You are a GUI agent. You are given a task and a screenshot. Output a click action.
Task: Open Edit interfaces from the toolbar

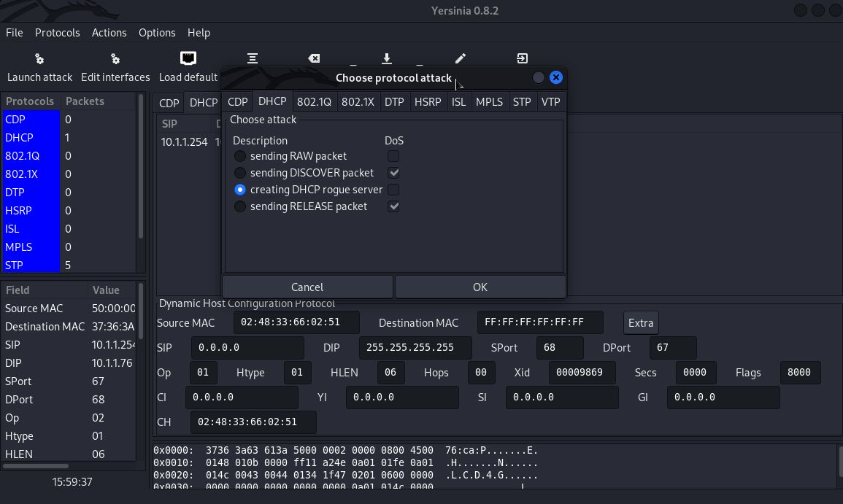pos(115,59)
